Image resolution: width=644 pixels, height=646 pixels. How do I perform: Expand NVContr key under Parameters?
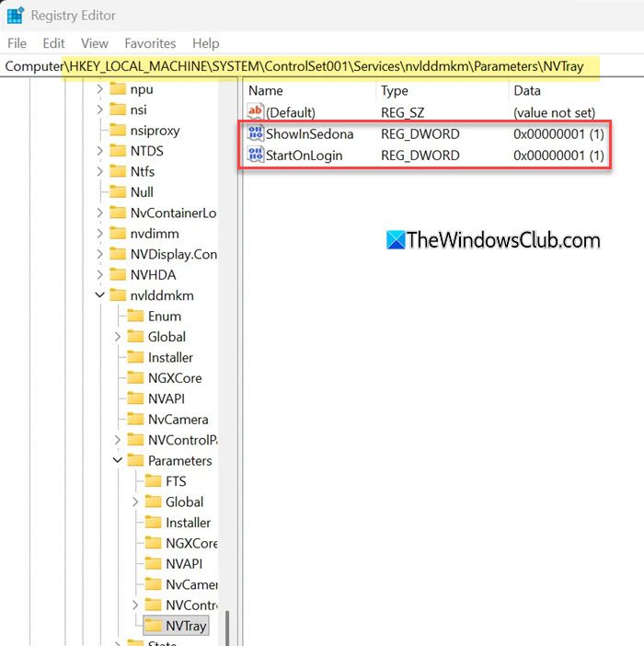click(x=135, y=605)
